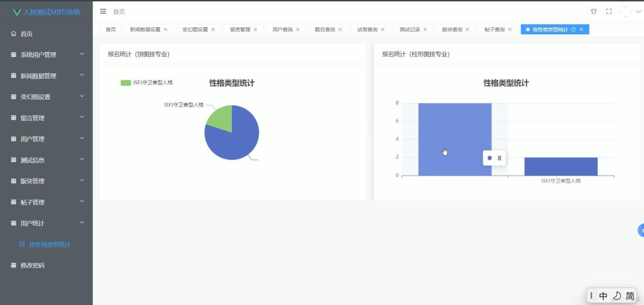Click the home icon next to 首页 in sidebar

click(14, 34)
